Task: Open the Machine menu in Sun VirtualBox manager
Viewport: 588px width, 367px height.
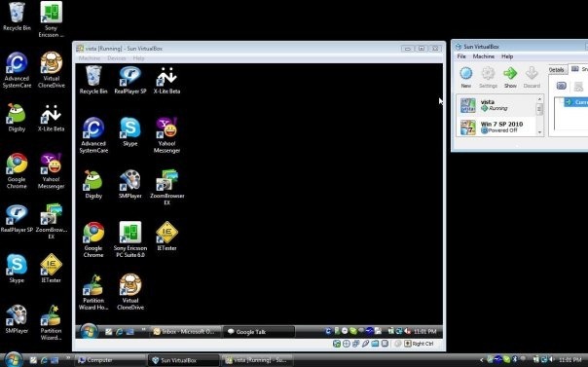Action: [x=484, y=56]
